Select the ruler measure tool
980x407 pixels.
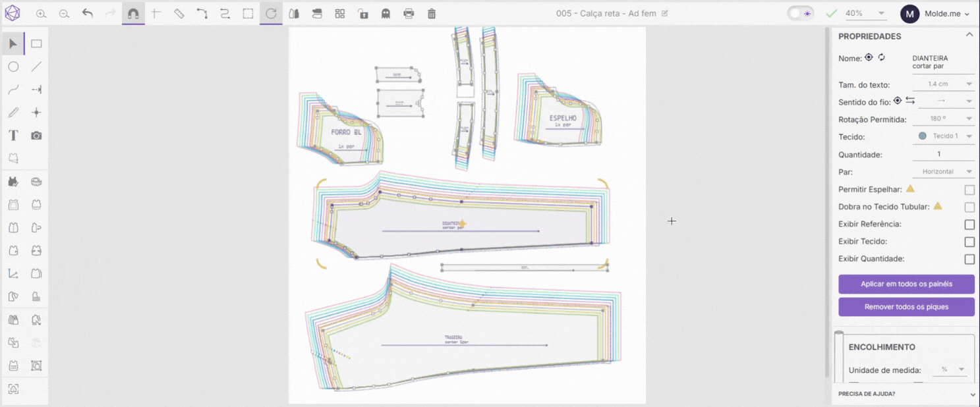pyautogui.click(x=179, y=14)
